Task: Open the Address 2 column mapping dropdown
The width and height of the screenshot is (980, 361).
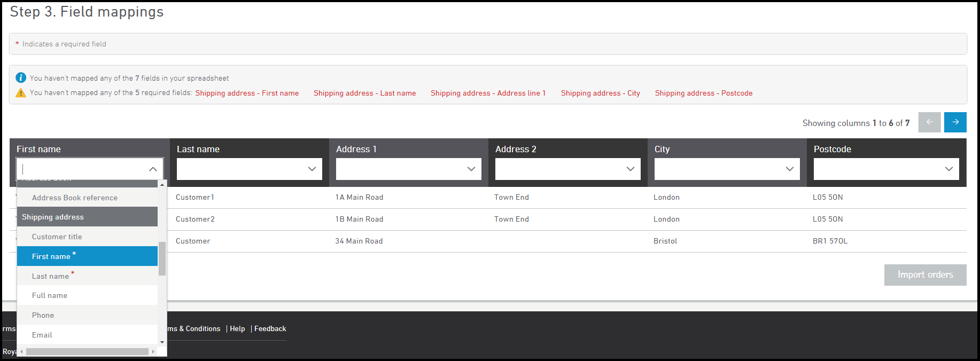Action: point(568,169)
